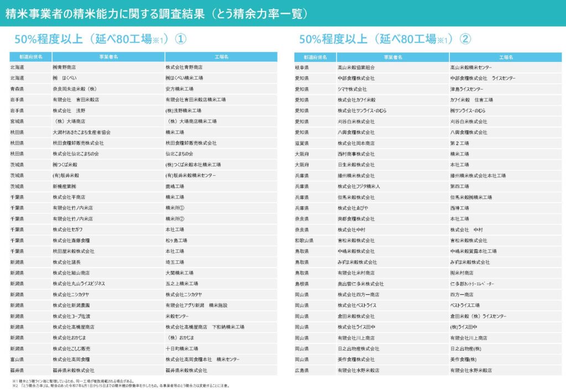Select the factory '(有)坂井米穀精米センター'
Image resolution: width=566 pixels, height=392 pixels.
tap(191, 175)
